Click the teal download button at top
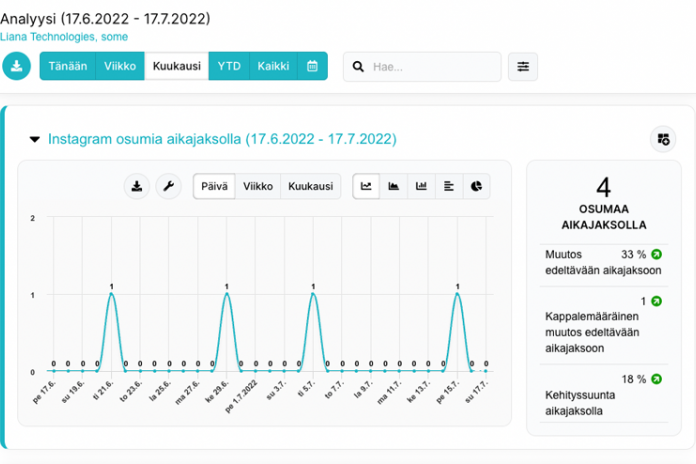Image resolution: width=696 pixels, height=464 pixels. [17, 67]
